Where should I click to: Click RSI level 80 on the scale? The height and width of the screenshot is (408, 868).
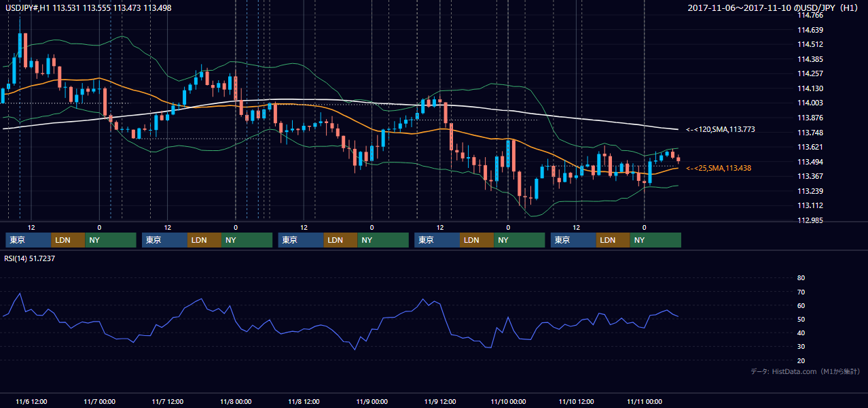[x=801, y=278]
